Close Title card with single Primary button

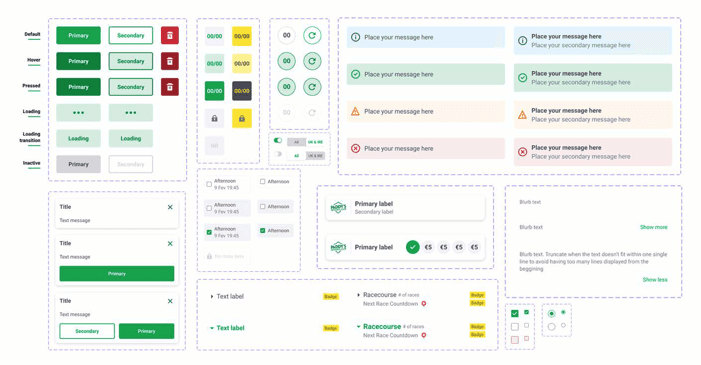170,244
